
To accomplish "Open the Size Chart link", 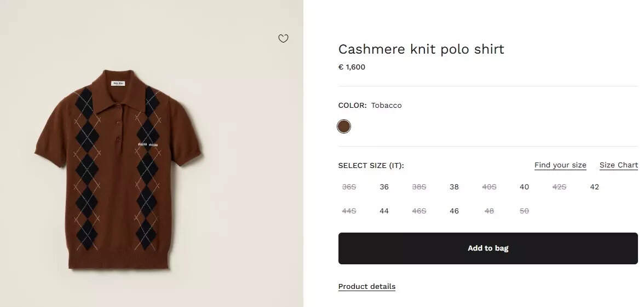I will coord(618,165).
